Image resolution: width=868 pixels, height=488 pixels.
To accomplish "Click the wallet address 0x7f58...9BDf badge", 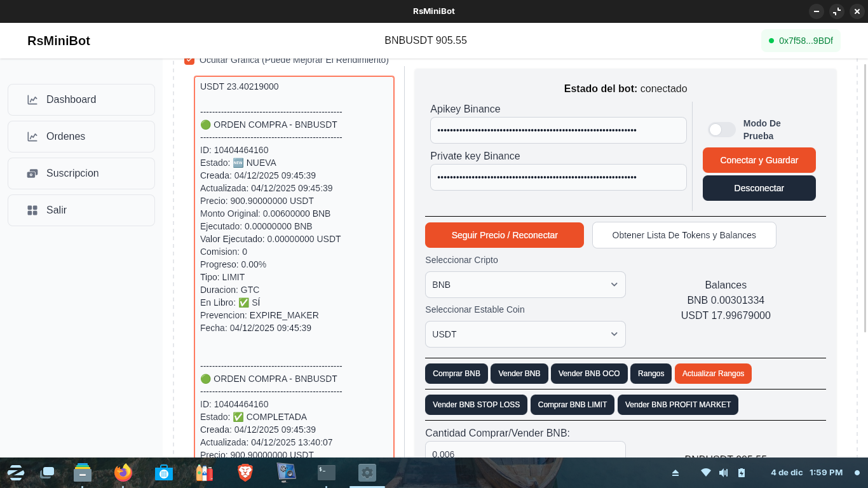I will (801, 41).
